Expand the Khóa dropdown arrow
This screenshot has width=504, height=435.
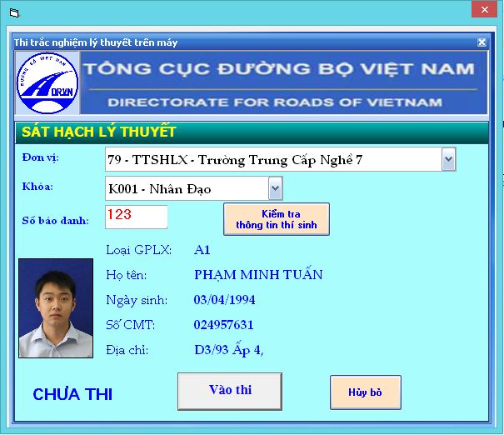275,188
